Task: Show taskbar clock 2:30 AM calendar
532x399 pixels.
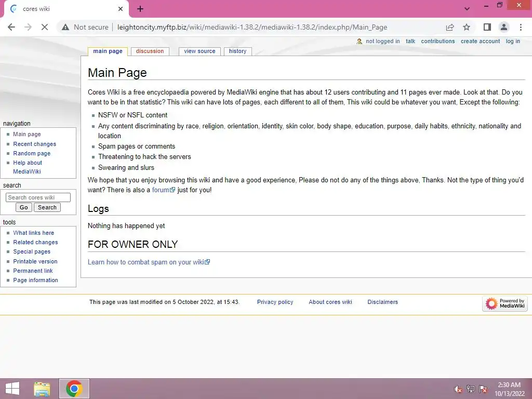Action: click(x=509, y=389)
